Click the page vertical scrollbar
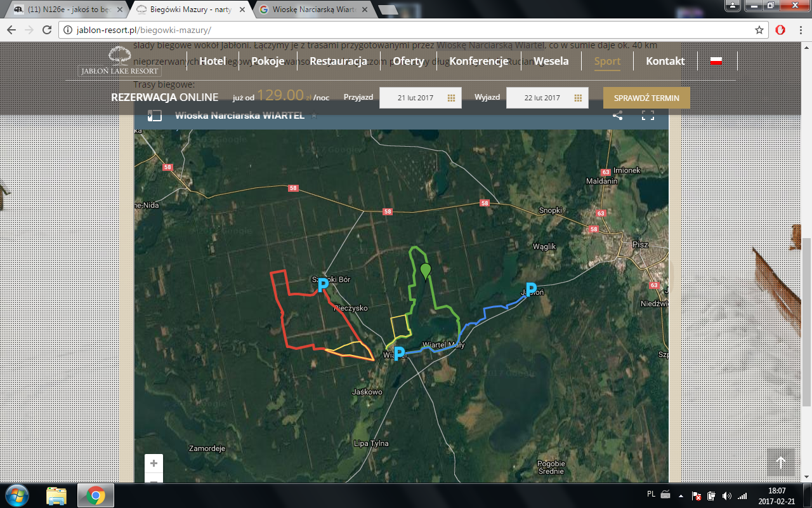Image resolution: width=812 pixels, height=508 pixels. coord(806,317)
